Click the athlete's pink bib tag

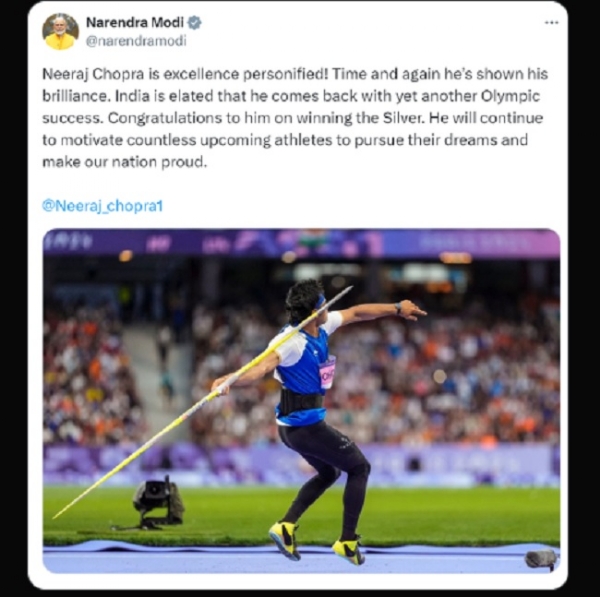tap(328, 372)
